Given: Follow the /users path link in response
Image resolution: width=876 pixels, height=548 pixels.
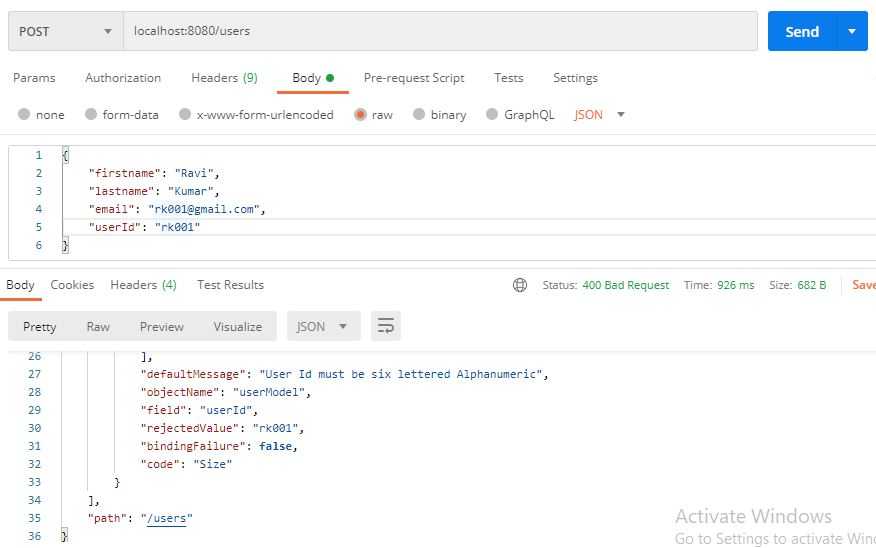Looking at the screenshot, I should tap(166, 518).
